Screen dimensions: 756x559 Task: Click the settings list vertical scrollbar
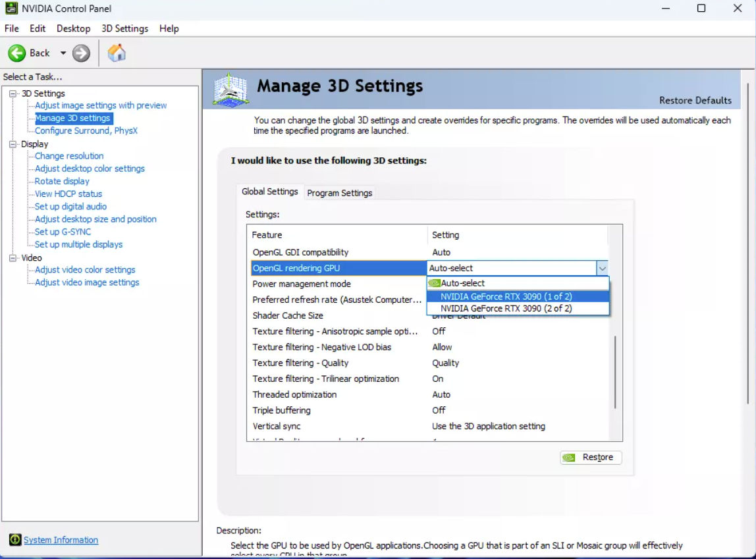click(615, 371)
